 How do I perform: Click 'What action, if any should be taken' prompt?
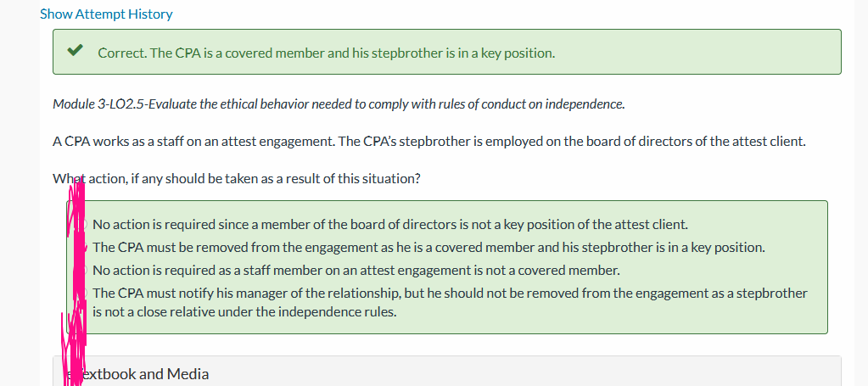point(237,180)
